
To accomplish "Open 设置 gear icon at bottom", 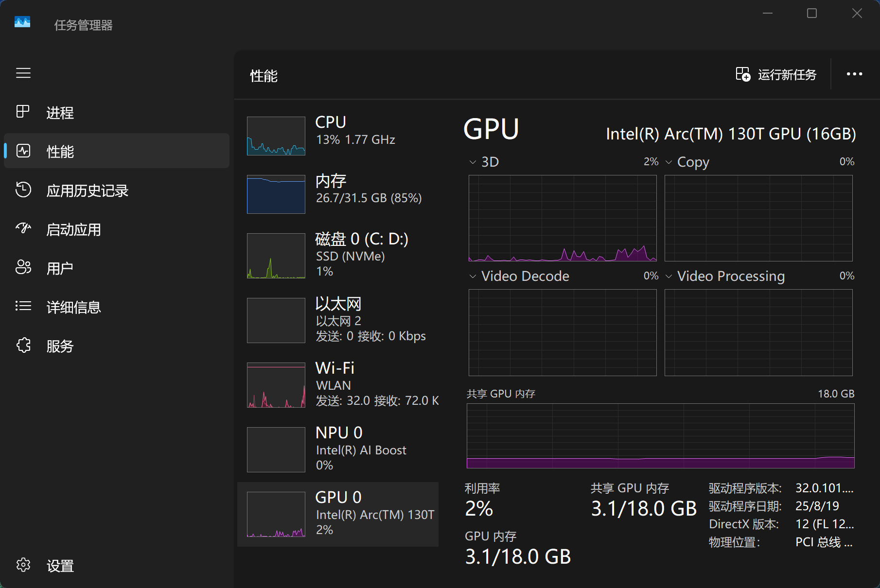I will click(23, 565).
